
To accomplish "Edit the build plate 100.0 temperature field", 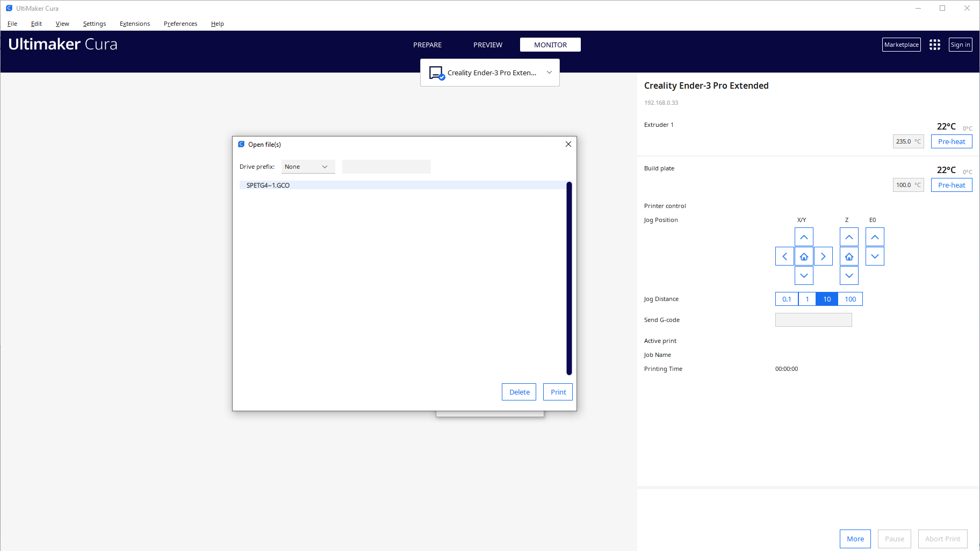I will click(908, 185).
